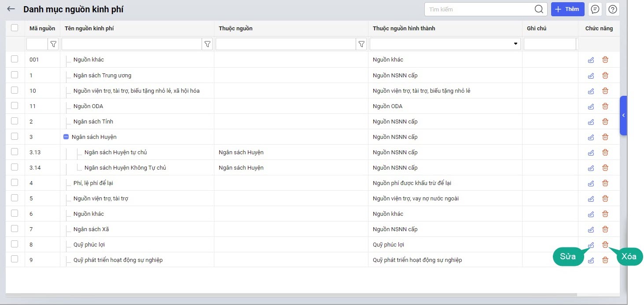The width and height of the screenshot is (644, 305).
Task: Expand the collapsed right side panel handle
Action: coord(623,116)
